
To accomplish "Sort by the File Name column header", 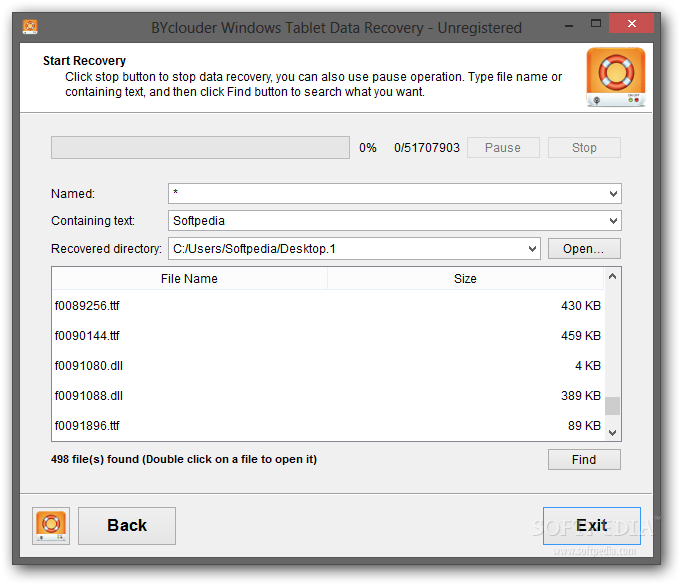I will [x=189, y=278].
